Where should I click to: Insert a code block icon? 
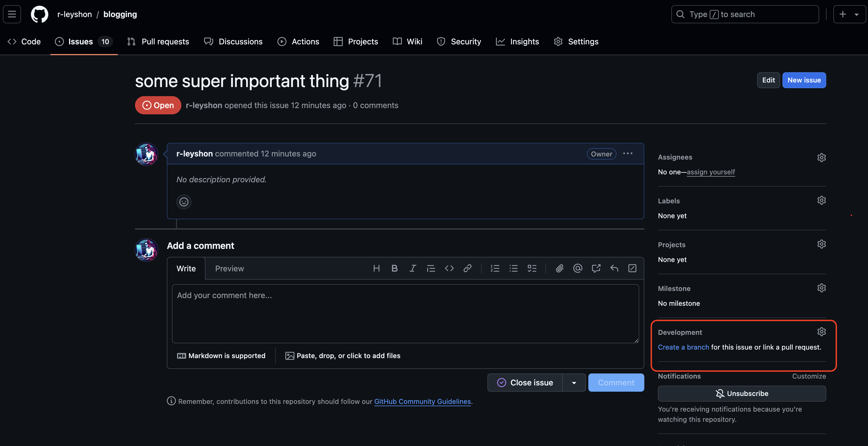(x=449, y=268)
